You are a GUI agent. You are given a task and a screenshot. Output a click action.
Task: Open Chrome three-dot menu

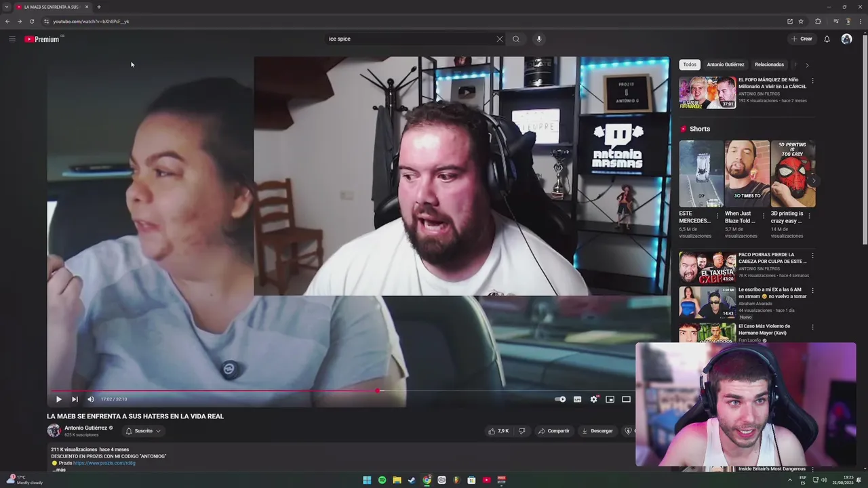[x=859, y=21]
